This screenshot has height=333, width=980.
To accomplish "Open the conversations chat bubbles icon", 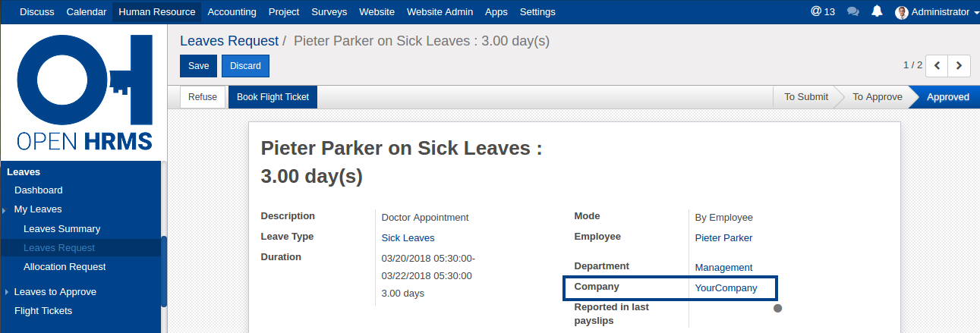I will pos(853,11).
